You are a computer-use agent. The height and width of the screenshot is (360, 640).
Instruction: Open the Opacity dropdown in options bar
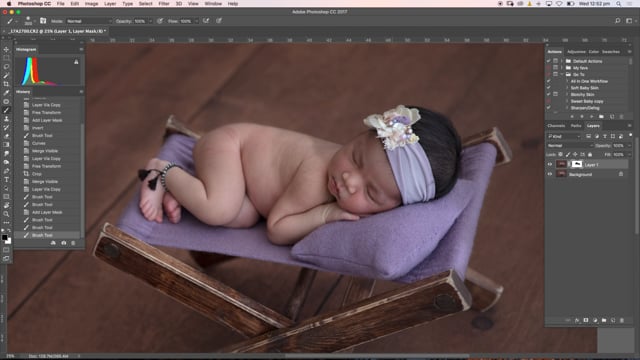151,21
